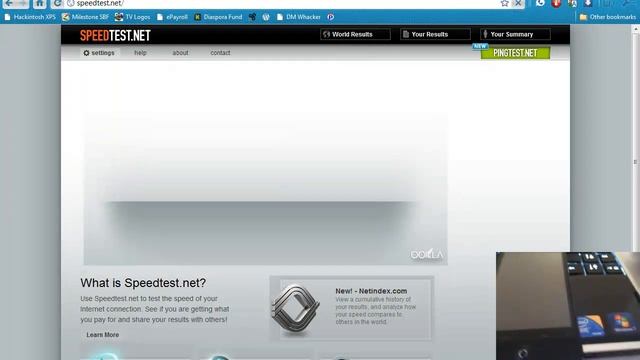This screenshot has width=640, height=360.
Task: Open Your Results
Action: click(x=435, y=34)
